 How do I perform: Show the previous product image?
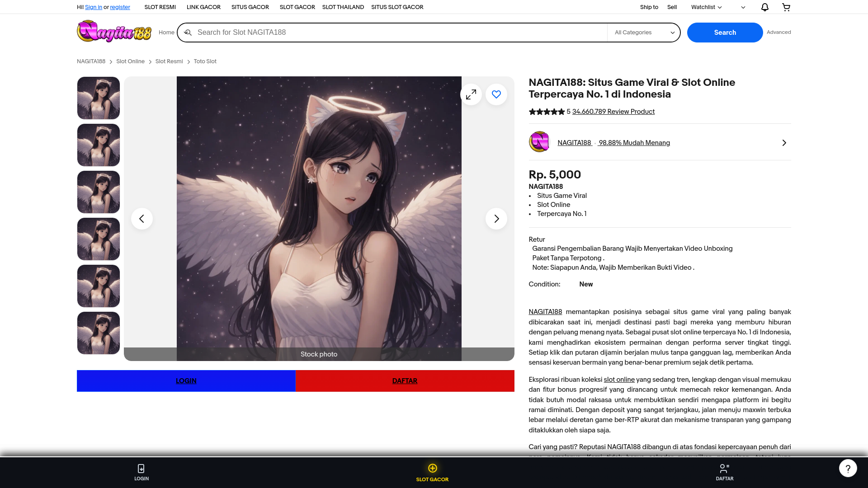click(142, 219)
